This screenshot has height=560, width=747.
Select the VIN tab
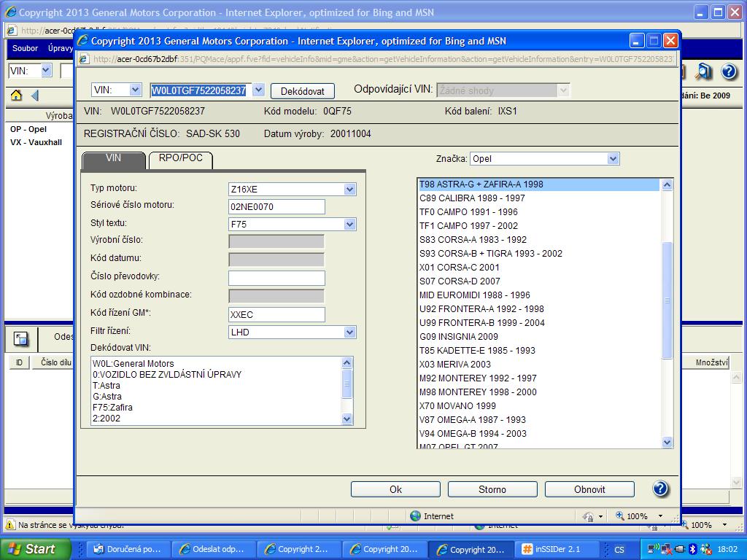click(x=114, y=159)
